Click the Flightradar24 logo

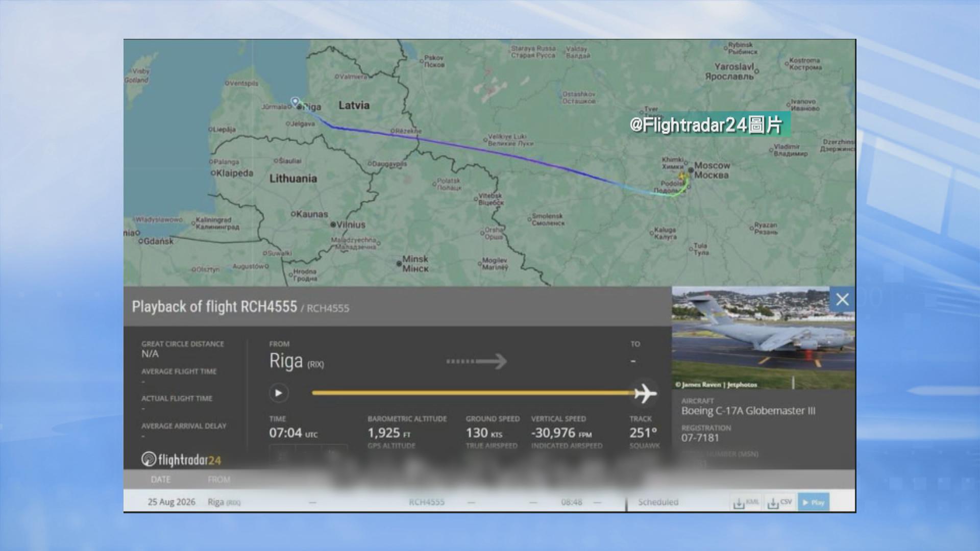pos(181,460)
